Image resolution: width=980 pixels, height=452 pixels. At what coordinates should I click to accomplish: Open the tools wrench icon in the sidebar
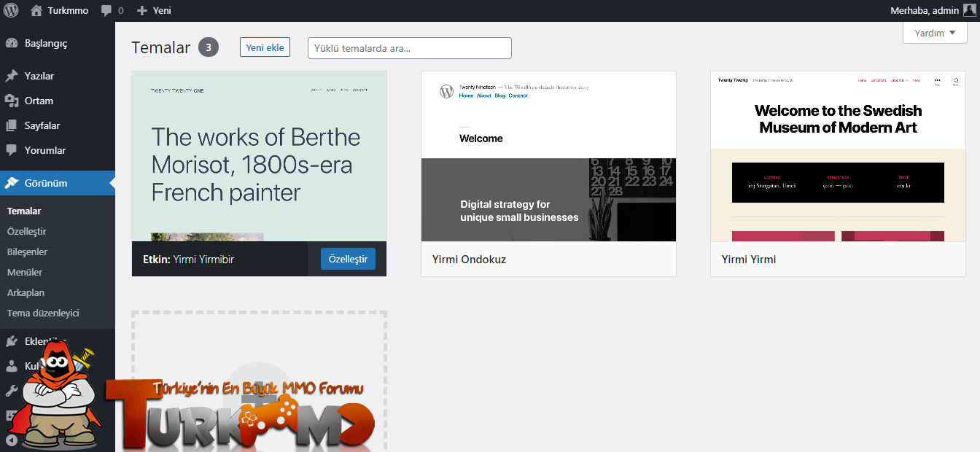click(12, 391)
